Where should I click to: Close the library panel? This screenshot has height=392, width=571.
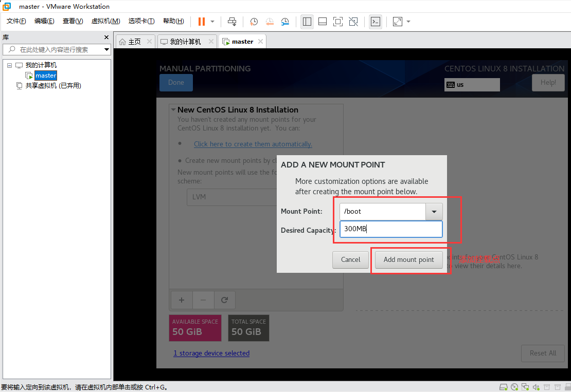click(106, 37)
